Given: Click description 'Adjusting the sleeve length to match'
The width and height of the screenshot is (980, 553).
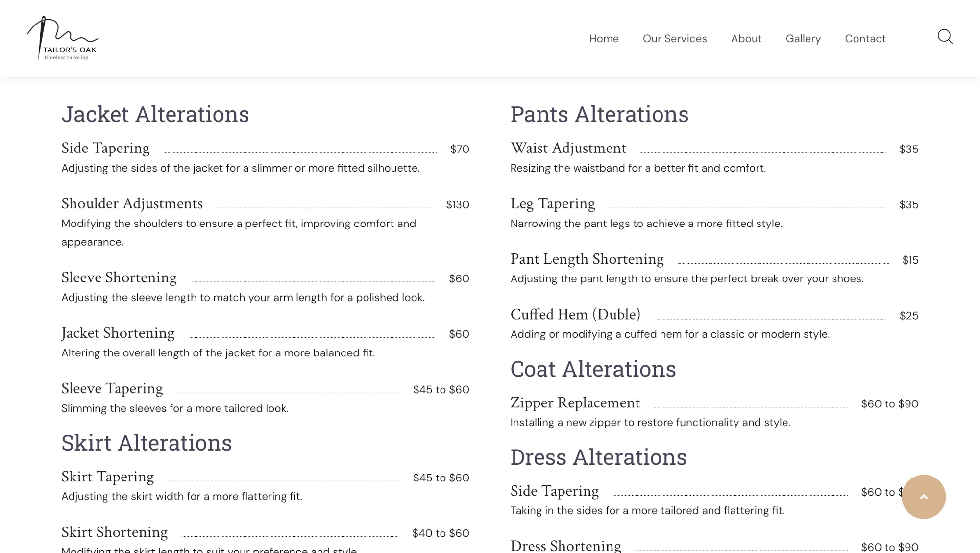Looking at the screenshot, I should [x=243, y=298].
